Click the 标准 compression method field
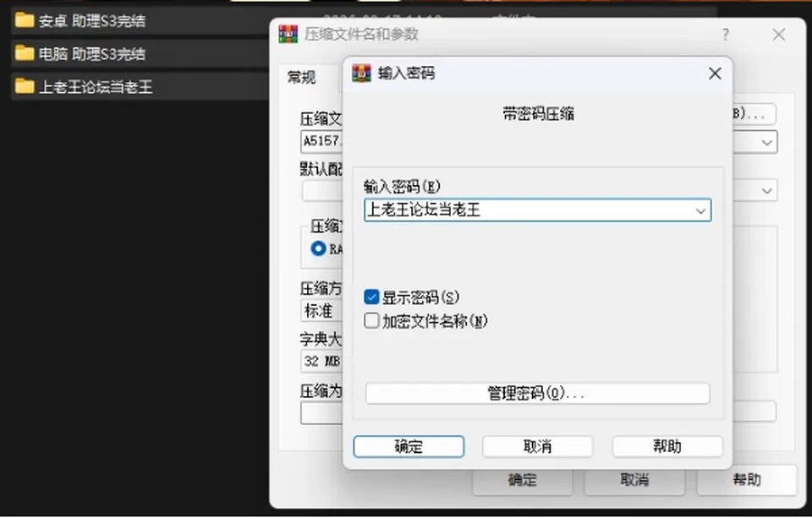 coord(321,310)
